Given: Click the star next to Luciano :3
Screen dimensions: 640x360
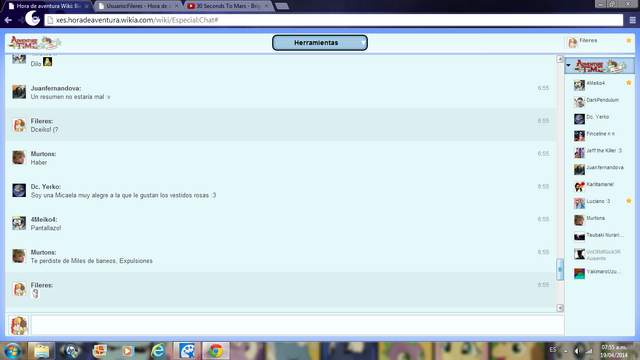Looking at the screenshot, I should click(x=629, y=201).
